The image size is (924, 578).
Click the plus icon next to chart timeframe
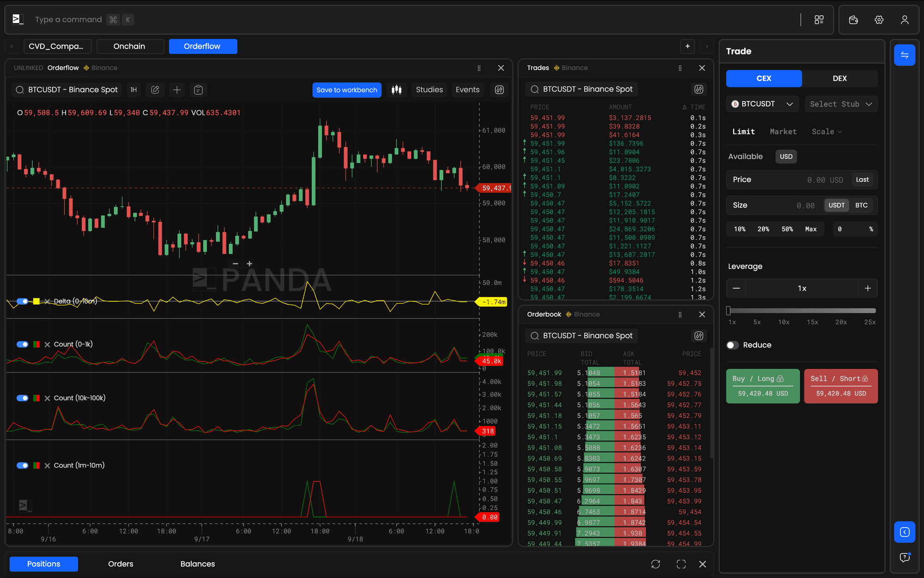[176, 90]
